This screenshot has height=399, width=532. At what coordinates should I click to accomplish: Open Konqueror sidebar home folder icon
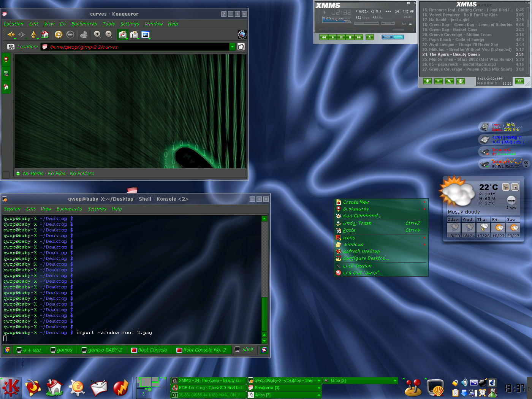click(6, 87)
